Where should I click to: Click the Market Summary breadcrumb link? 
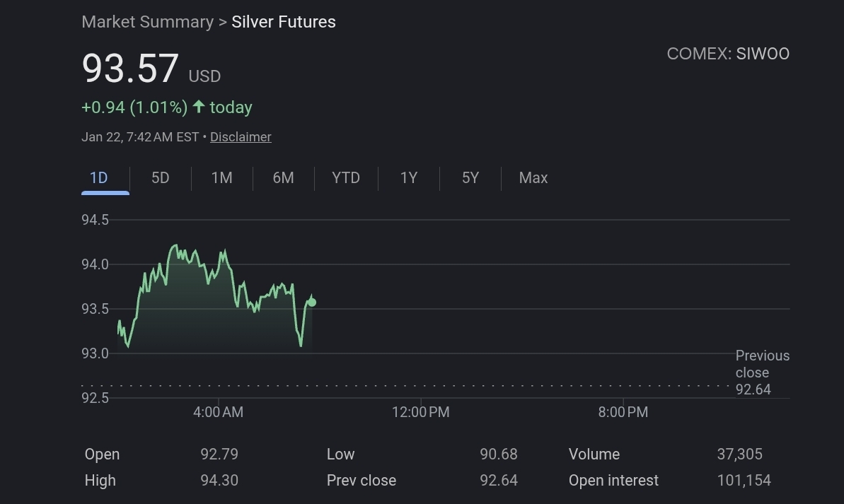tap(147, 22)
